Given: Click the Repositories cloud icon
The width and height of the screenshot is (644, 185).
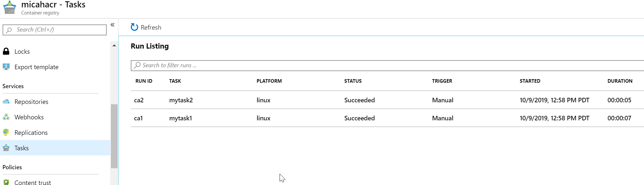Looking at the screenshot, I should coord(6,102).
